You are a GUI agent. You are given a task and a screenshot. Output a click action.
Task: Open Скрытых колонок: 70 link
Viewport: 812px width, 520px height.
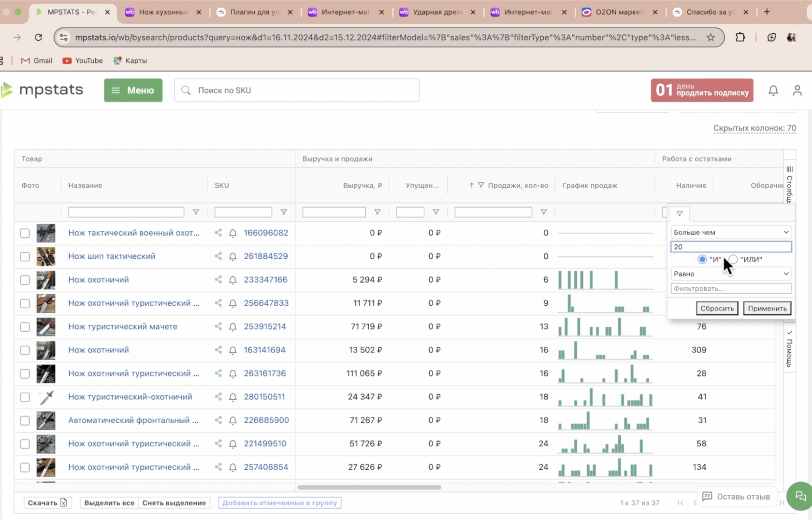[754, 128]
